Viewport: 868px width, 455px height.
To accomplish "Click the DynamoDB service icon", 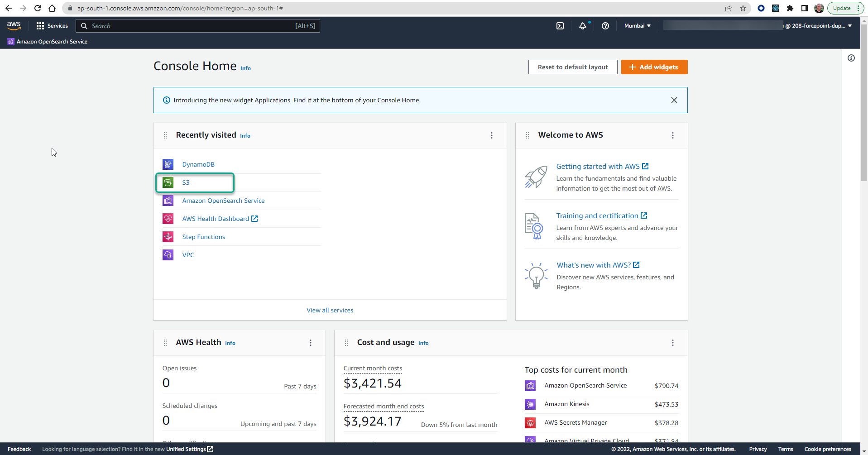I will pos(168,164).
